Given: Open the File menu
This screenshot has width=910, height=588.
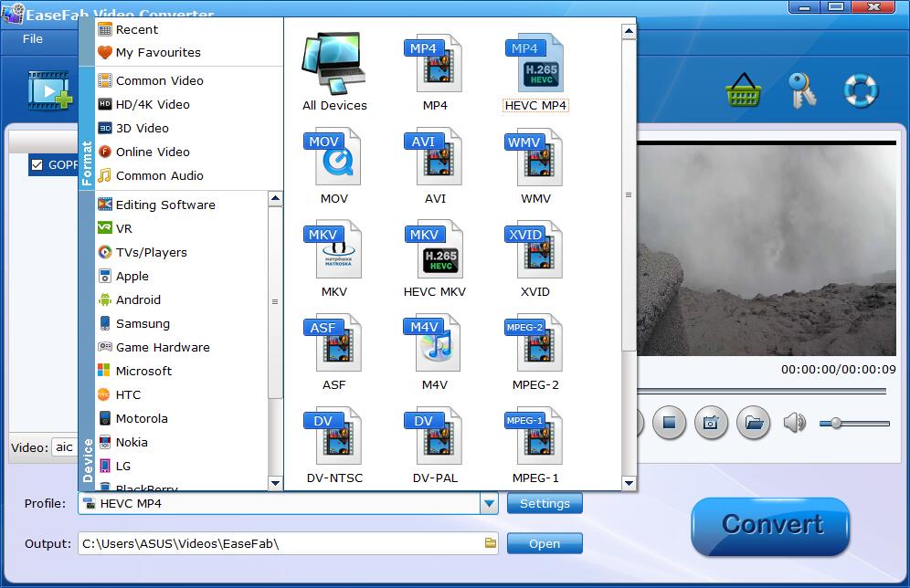Looking at the screenshot, I should click(x=33, y=39).
